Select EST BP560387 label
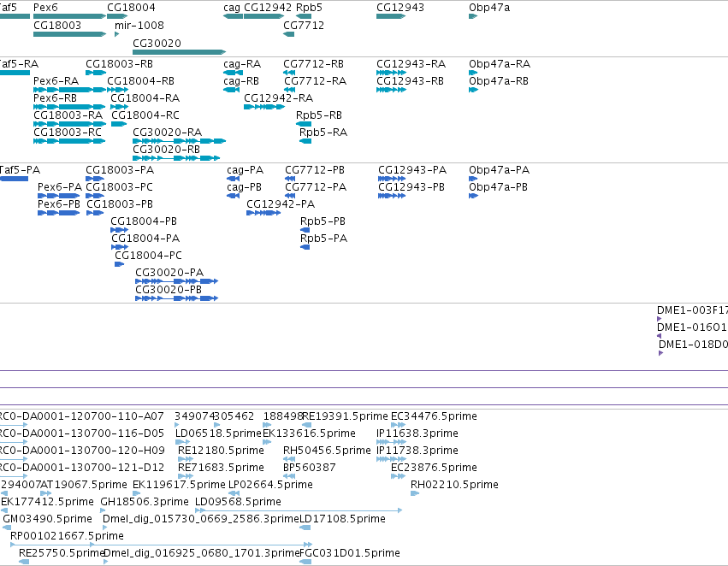Image resolution: width=728 pixels, height=566 pixels. coord(310,468)
